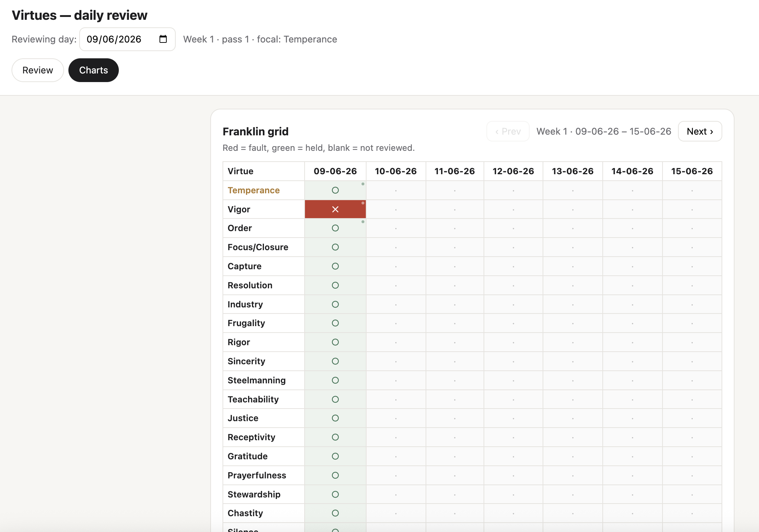
Task: Click empty Rigor cell under 15-06-26
Action: coord(692,342)
